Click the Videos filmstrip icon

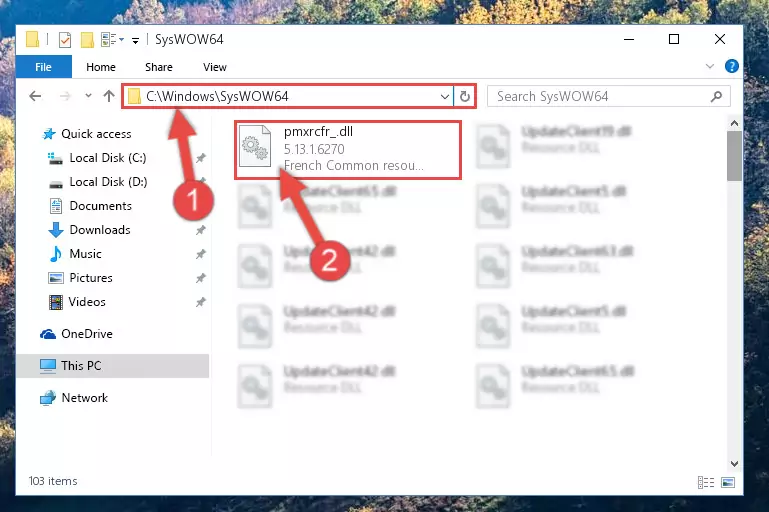(x=56, y=303)
